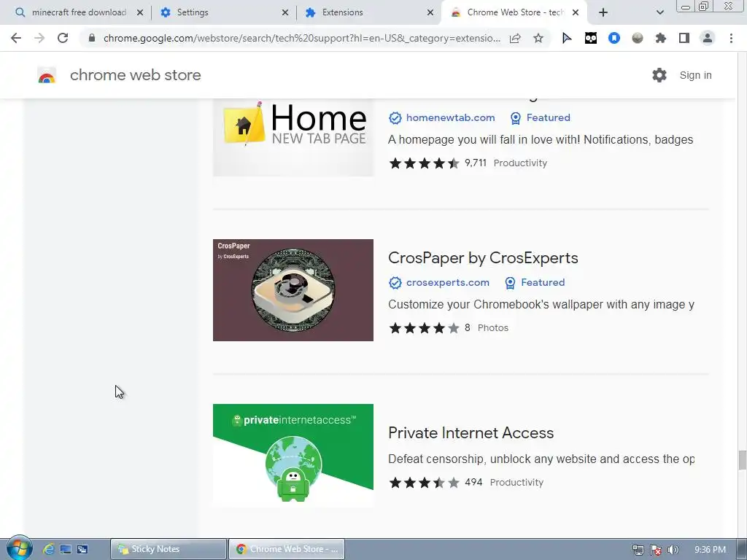Click the CrosPaper star rating
This screenshot has height=560, width=747.
point(424,327)
